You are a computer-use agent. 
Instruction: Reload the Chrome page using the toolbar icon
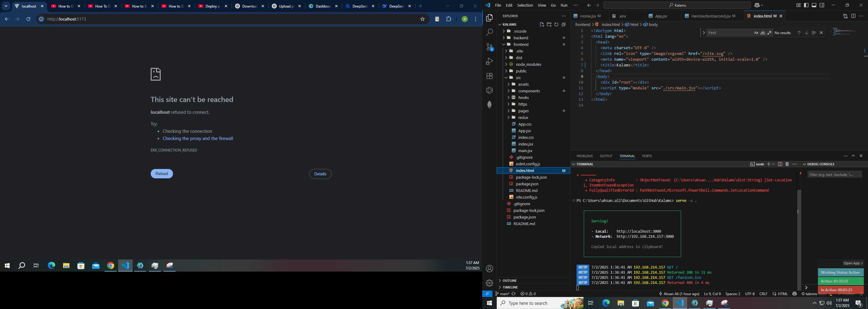[x=28, y=19]
